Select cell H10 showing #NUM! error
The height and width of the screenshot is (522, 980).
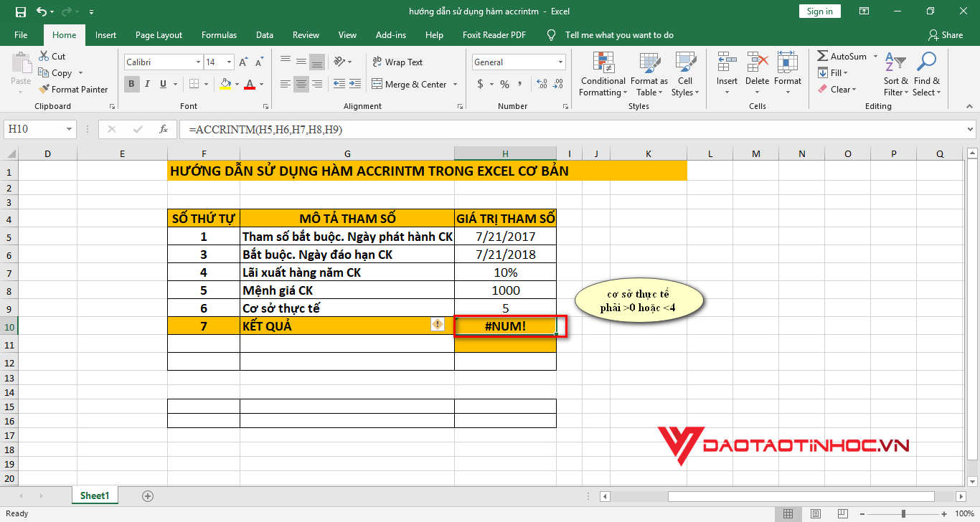tap(505, 326)
